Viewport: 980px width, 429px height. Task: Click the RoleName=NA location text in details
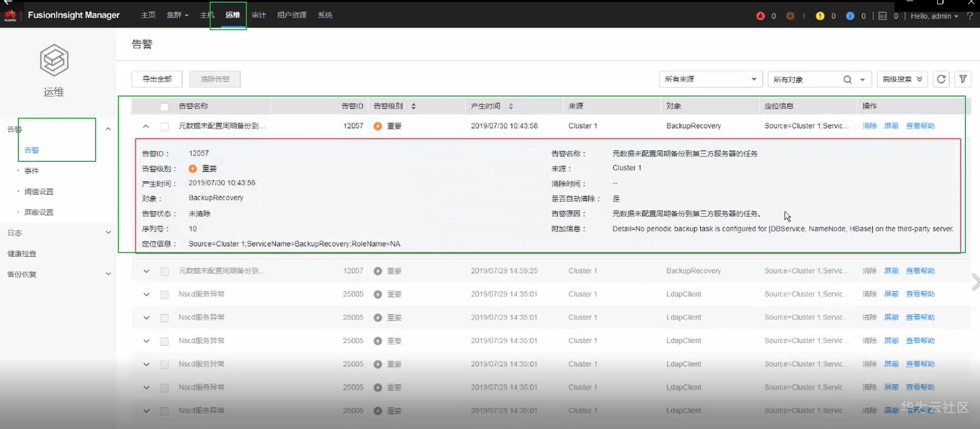(376, 244)
